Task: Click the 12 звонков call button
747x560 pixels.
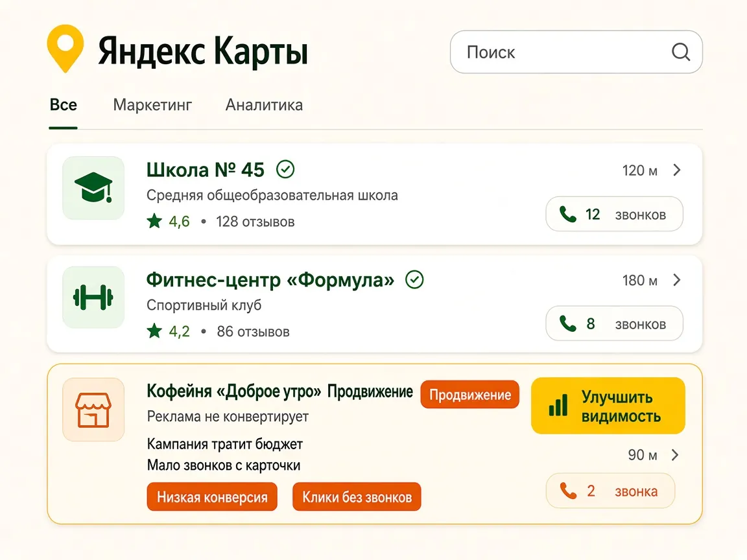Action: pos(614,215)
